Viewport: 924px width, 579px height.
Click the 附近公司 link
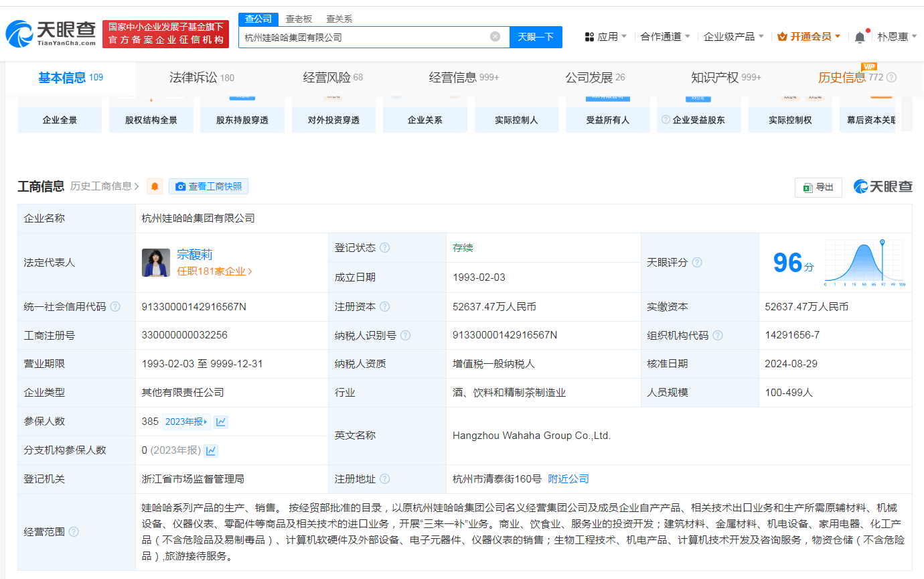(x=568, y=479)
